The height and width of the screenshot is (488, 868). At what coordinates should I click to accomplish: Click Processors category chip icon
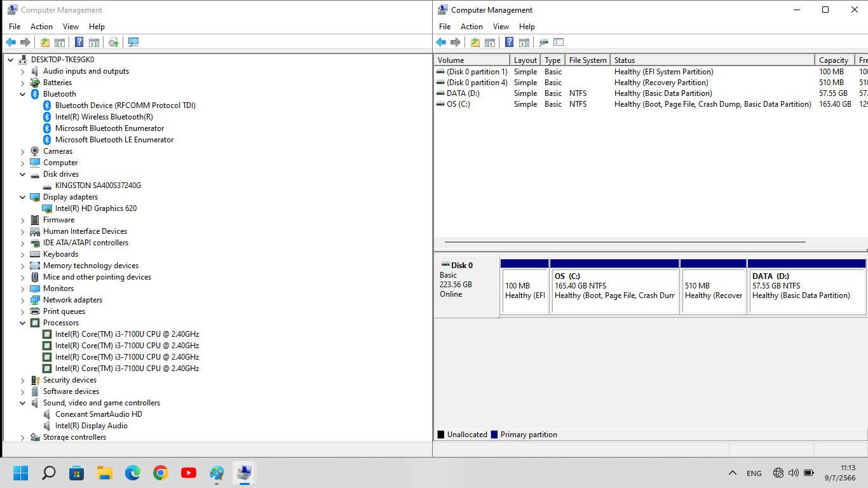[35, 323]
